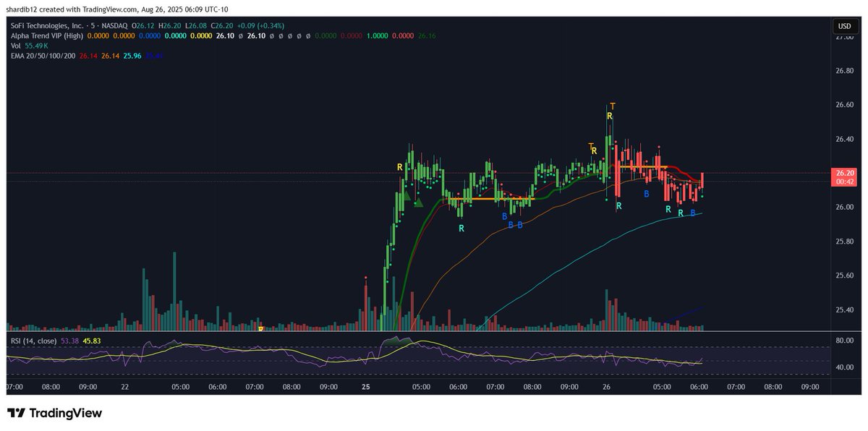Click the 25.80 price axis label
The height and width of the screenshot is (431, 868).
844,241
